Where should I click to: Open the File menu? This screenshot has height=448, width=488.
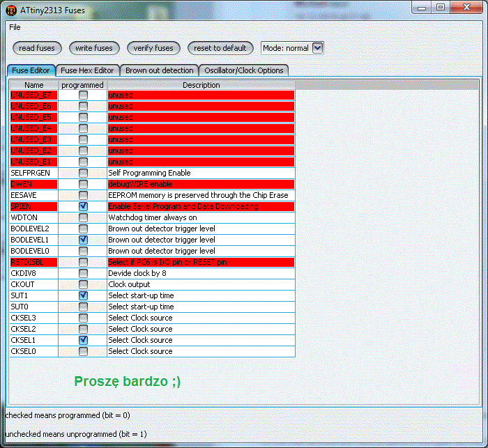pos(15,27)
